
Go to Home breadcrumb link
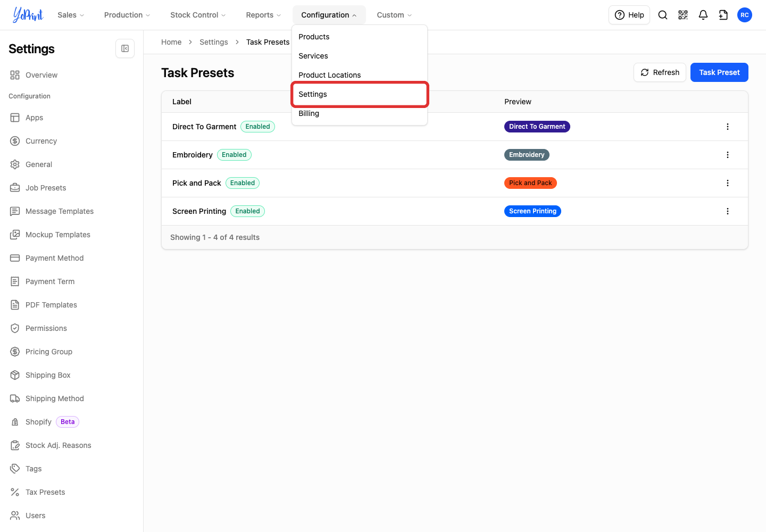pos(171,42)
